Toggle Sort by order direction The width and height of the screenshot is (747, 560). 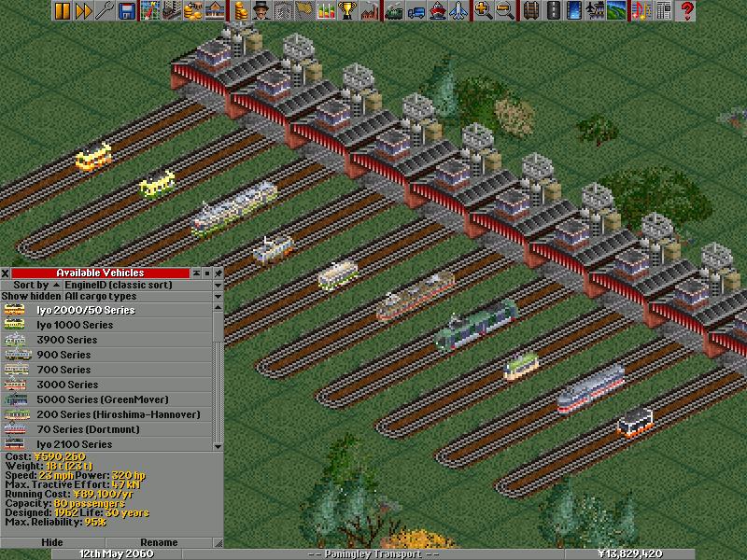32,285
